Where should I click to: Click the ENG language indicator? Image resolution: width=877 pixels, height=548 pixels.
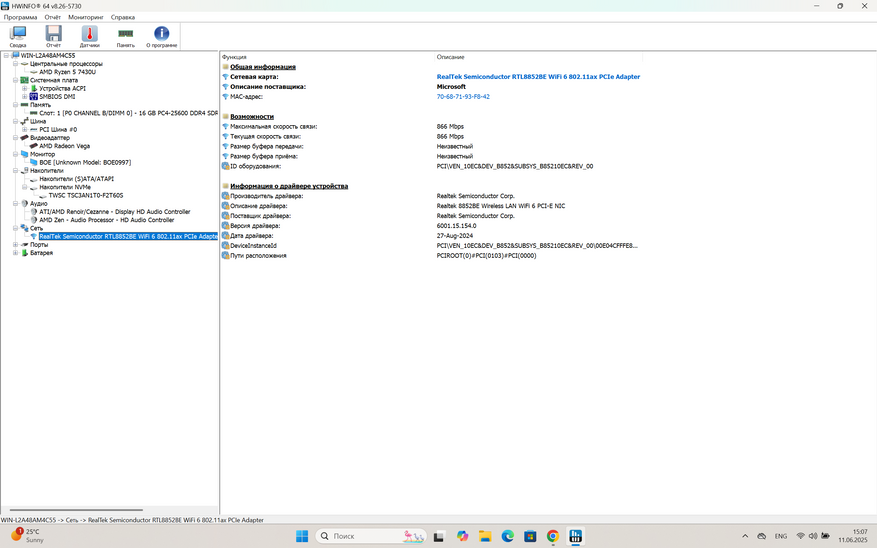781,536
